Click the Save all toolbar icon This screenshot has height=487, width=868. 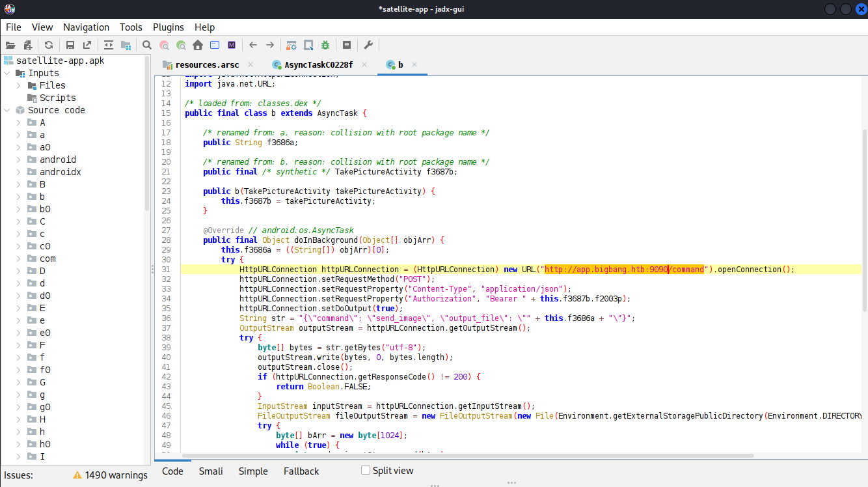[70, 45]
